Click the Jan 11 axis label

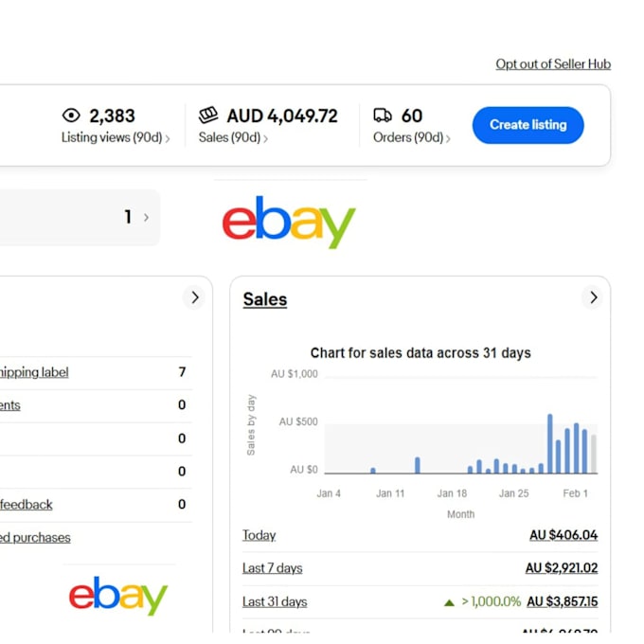point(390,493)
